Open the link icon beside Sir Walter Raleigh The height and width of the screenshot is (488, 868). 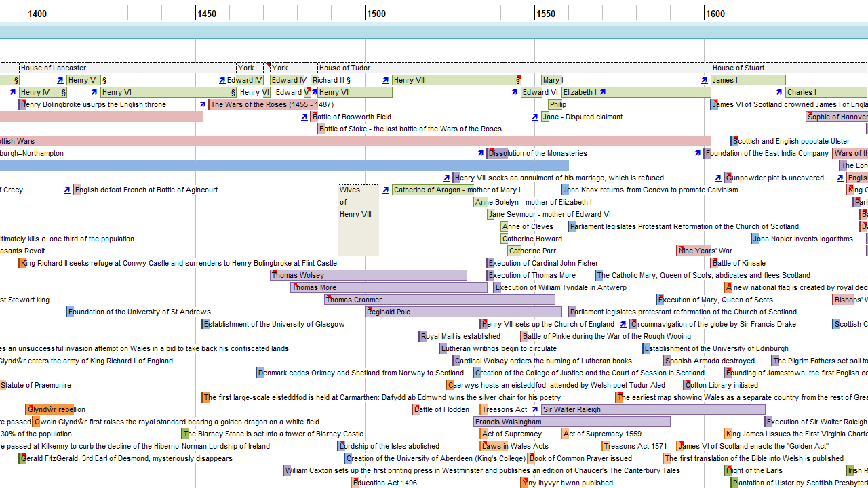(x=534, y=409)
